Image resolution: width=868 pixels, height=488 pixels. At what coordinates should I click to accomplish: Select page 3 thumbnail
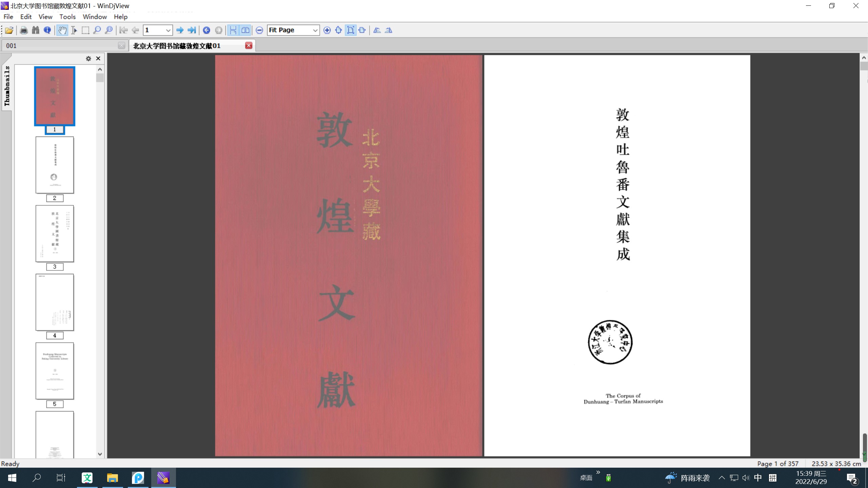click(55, 233)
